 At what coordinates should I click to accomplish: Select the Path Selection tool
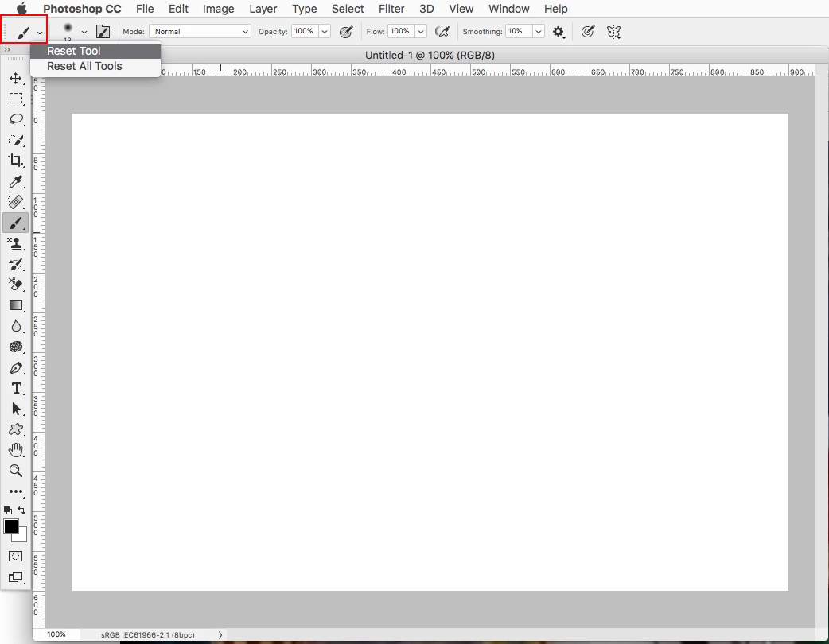click(16, 409)
